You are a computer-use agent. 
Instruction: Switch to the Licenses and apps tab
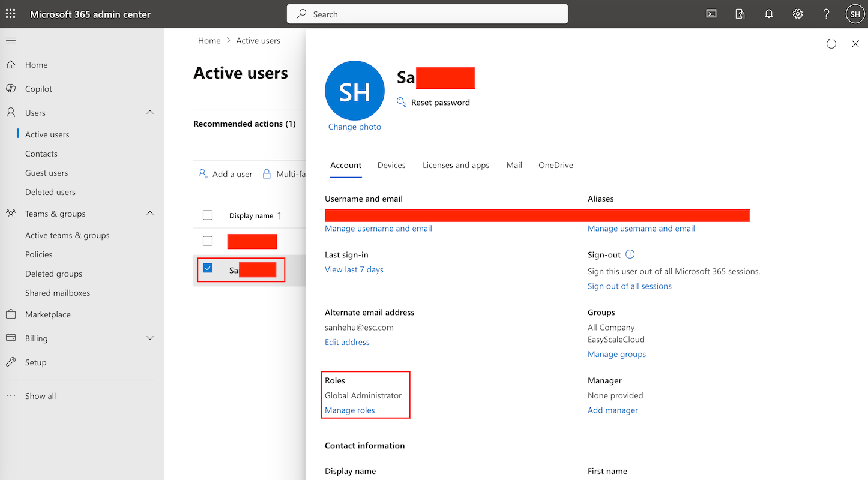(456, 165)
